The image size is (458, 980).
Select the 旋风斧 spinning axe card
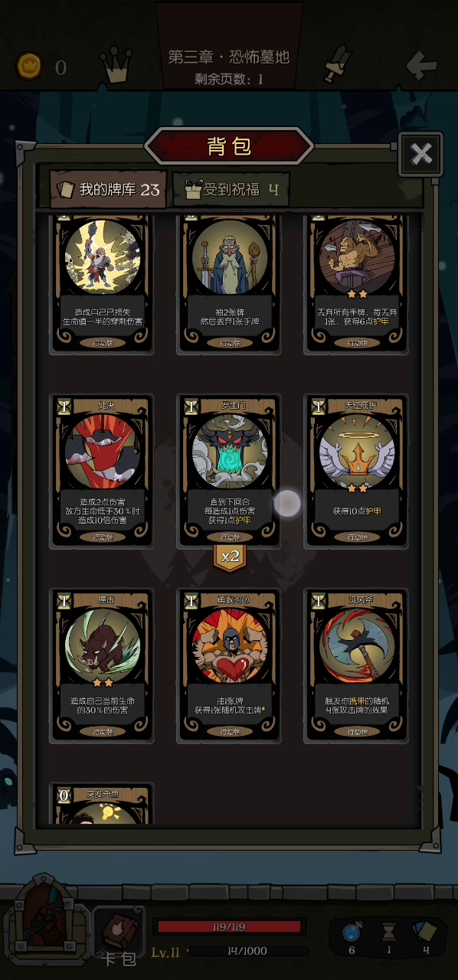[x=356, y=665]
